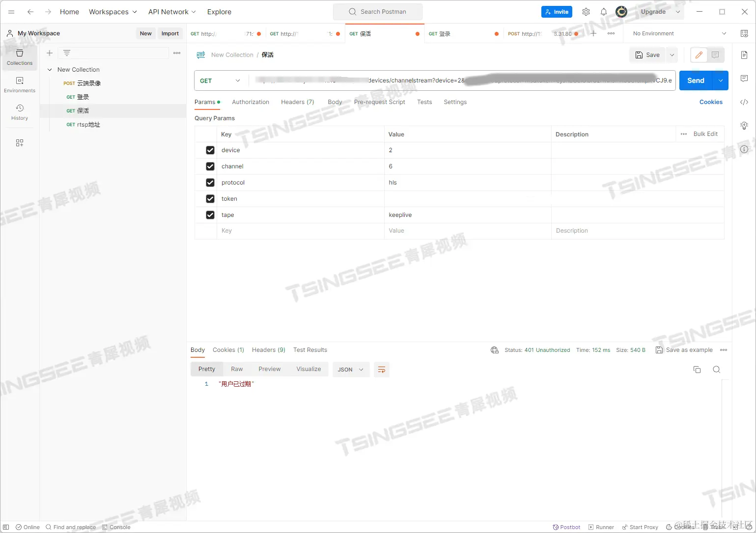Open the Related requests lightbulb icon
756x533 pixels.
[744, 126]
